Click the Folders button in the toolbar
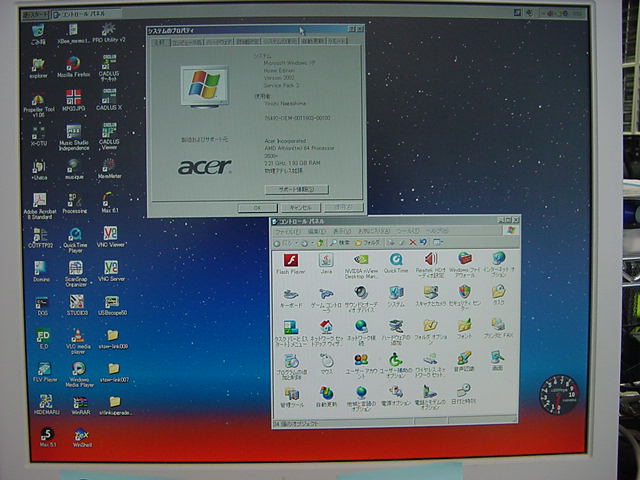This screenshot has width=640, height=480. [367, 242]
